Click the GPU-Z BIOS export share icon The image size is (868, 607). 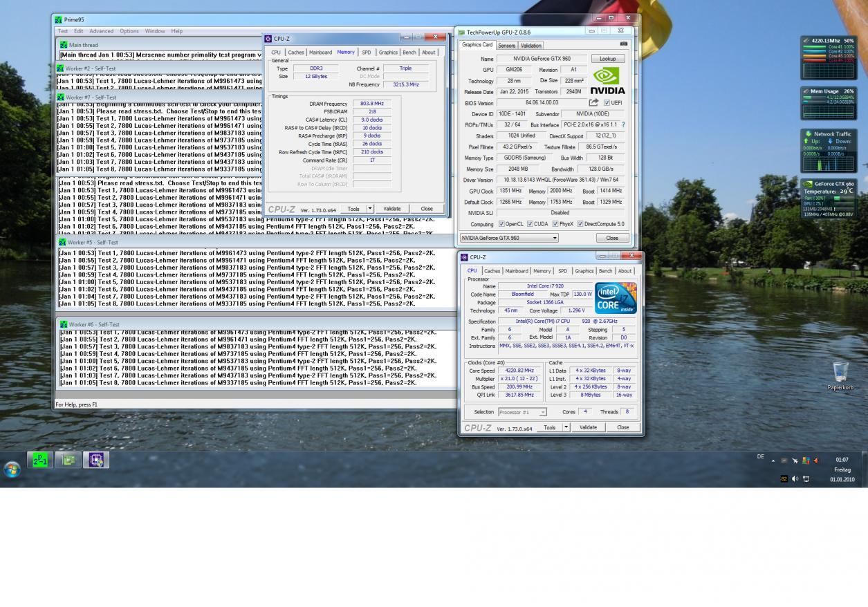coord(593,103)
